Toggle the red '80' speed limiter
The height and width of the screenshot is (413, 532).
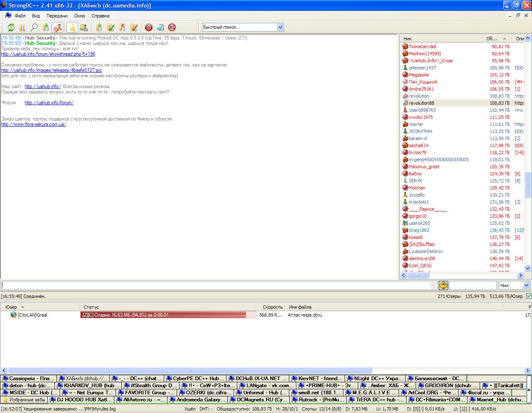click(172, 27)
